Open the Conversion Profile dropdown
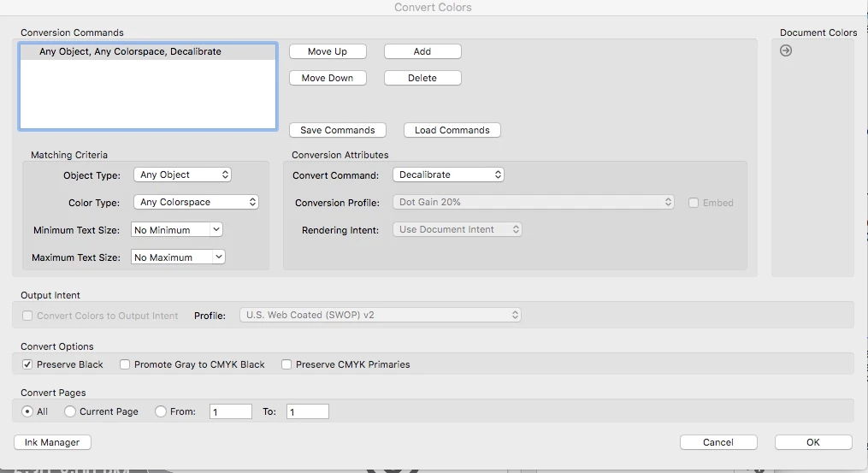868x473 pixels. [534, 202]
